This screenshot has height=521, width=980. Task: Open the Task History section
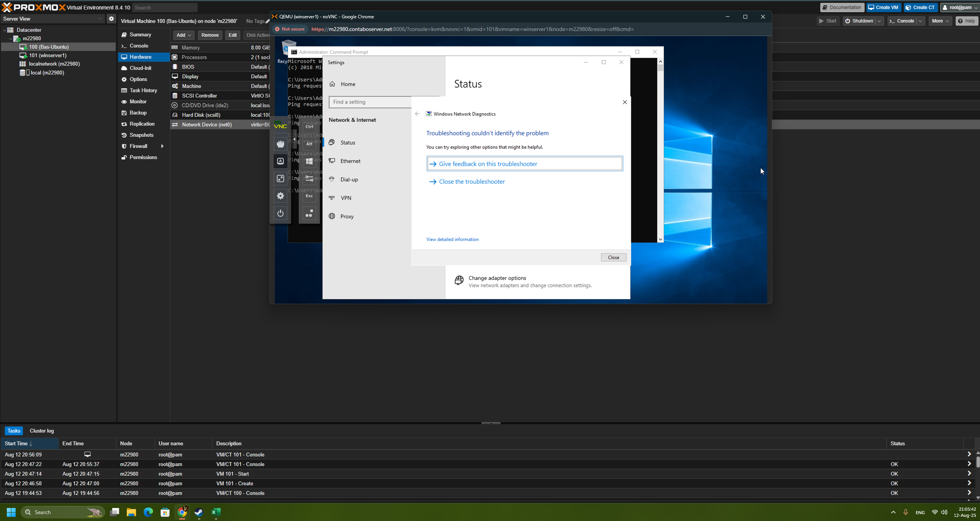tap(143, 90)
